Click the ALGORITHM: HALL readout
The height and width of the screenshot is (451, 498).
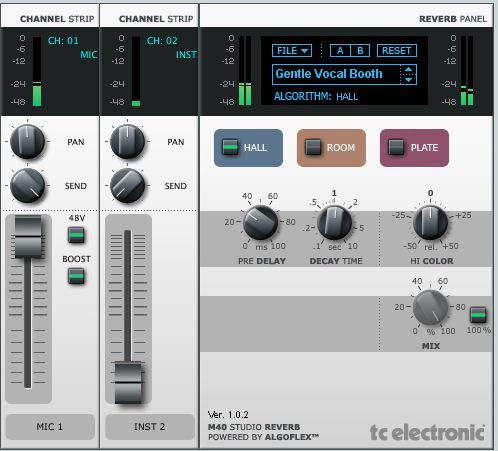tap(316, 96)
